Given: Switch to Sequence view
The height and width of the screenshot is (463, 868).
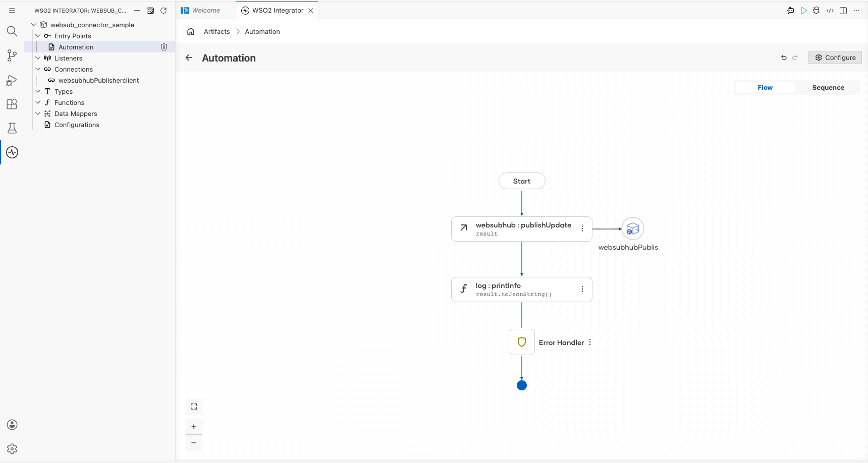Looking at the screenshot, I should coord(828,87).
